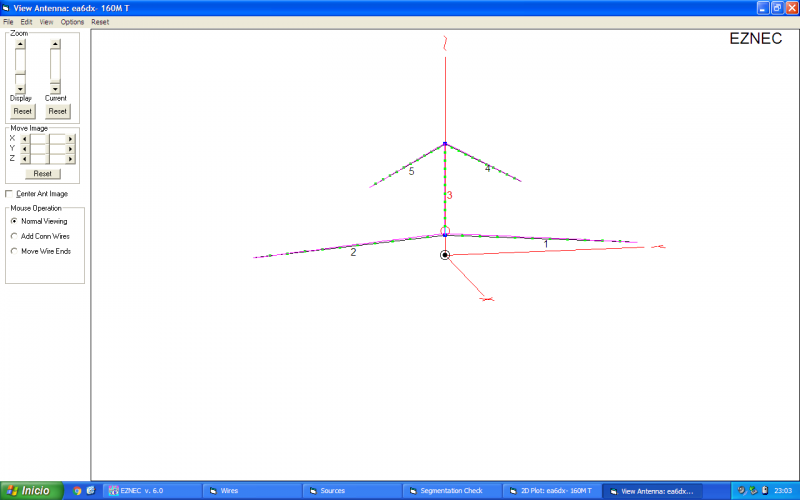This screenshot has width=800, height=500.
Task: Choose the Move Wire Ends option
Action: pos(14,251)
